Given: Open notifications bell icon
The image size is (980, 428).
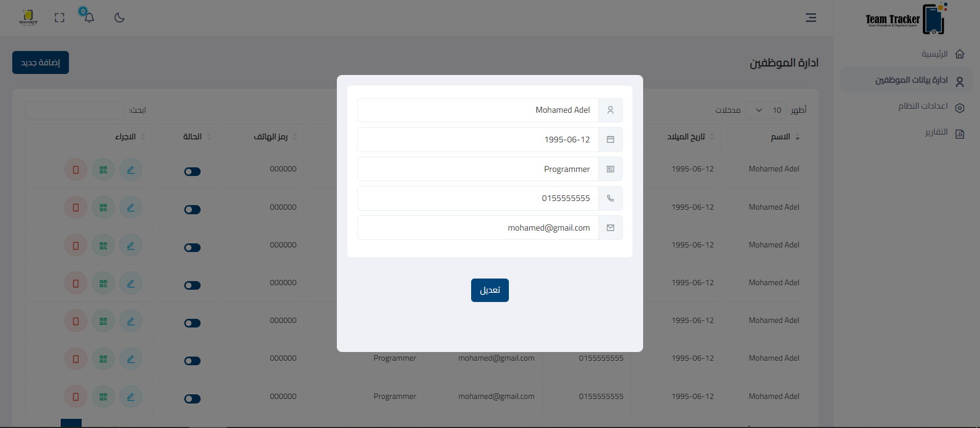Looking at the screenshot, I should click(x=89, y=17).
